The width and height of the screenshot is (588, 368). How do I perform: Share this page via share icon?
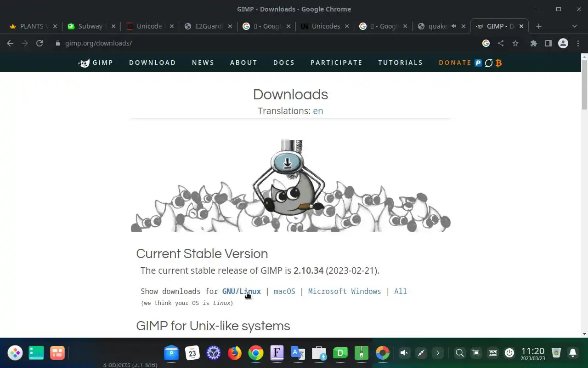click(x=501, y=43)
